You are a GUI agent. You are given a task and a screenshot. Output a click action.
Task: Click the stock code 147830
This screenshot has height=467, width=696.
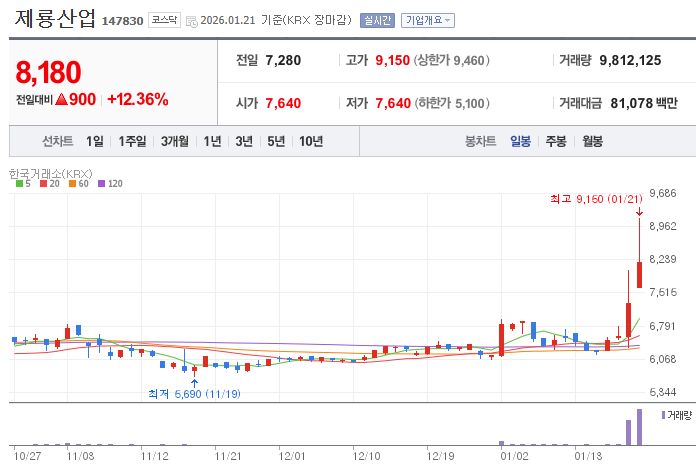(x=123, y=21)
